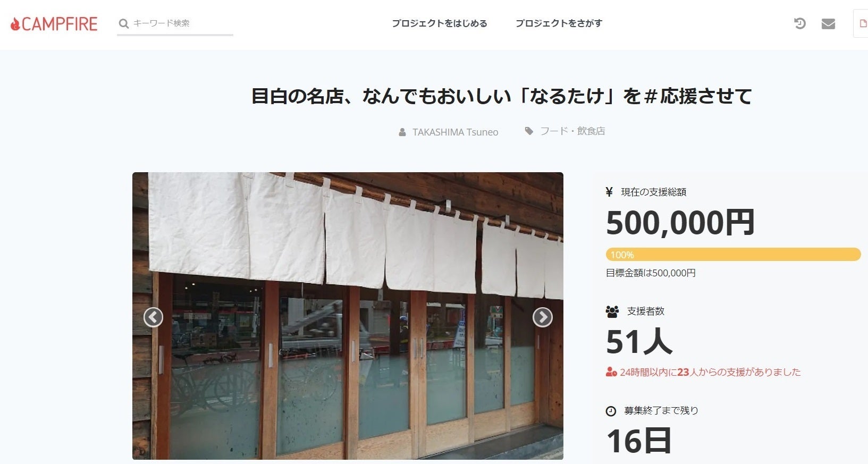Open the フード・飲食店 category link

click(572, 131)
